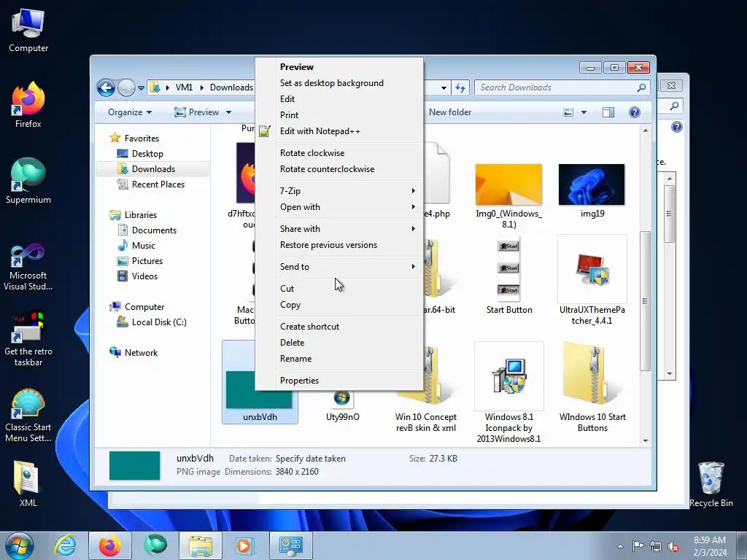This screenshot has width=747, height=560.
Task: Click the file list vertical scrollbar
Action: click(646, 300)
